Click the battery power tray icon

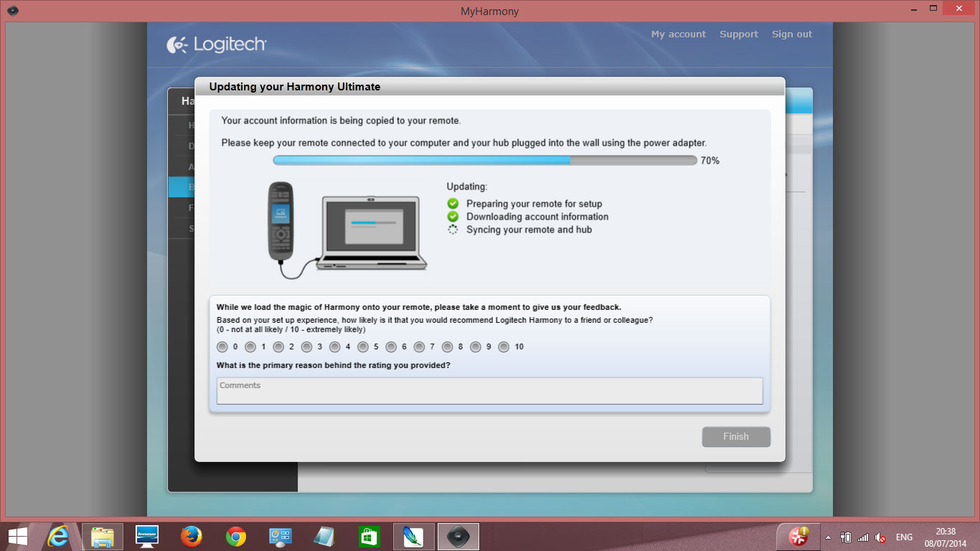846,537
